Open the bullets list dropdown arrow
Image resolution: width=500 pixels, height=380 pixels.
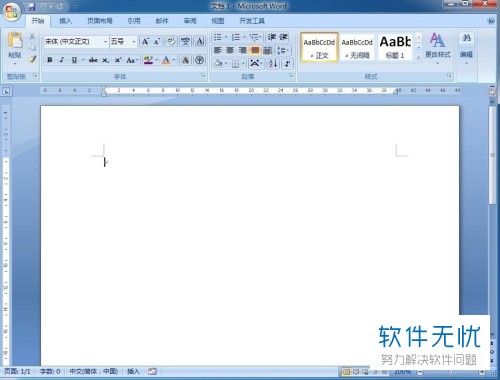pos(226,37)
